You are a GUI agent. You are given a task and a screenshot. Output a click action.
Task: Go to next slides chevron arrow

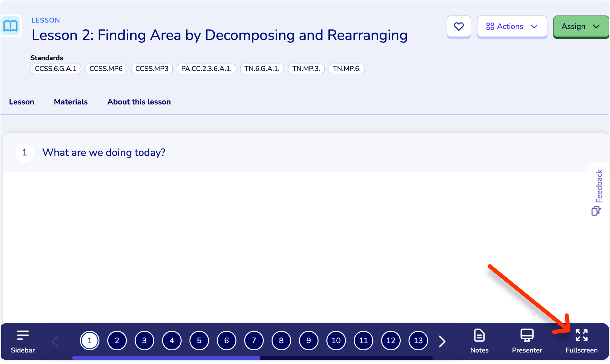442,341
